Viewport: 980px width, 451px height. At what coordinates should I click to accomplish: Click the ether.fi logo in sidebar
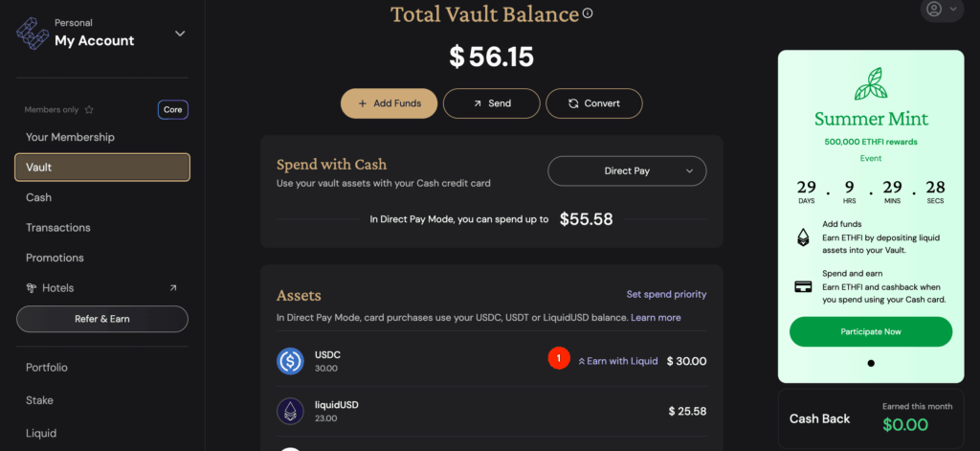pos(32,33)
